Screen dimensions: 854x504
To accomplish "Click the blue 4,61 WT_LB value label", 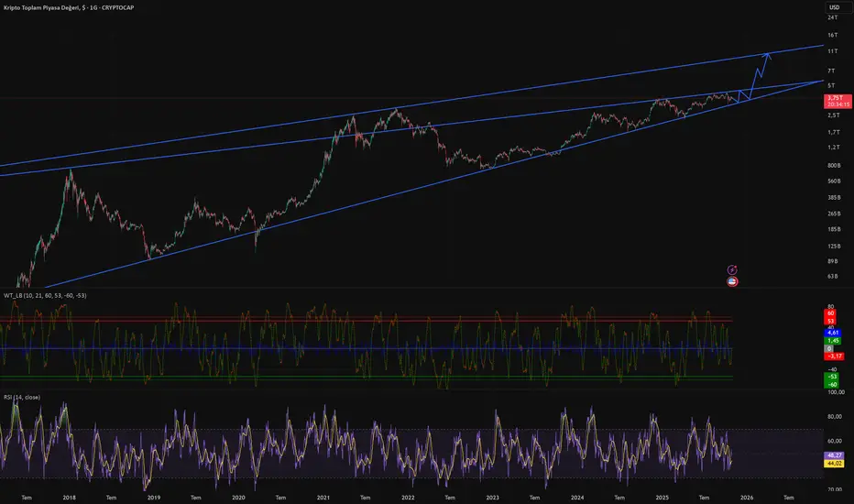I will tap(832, 331).
